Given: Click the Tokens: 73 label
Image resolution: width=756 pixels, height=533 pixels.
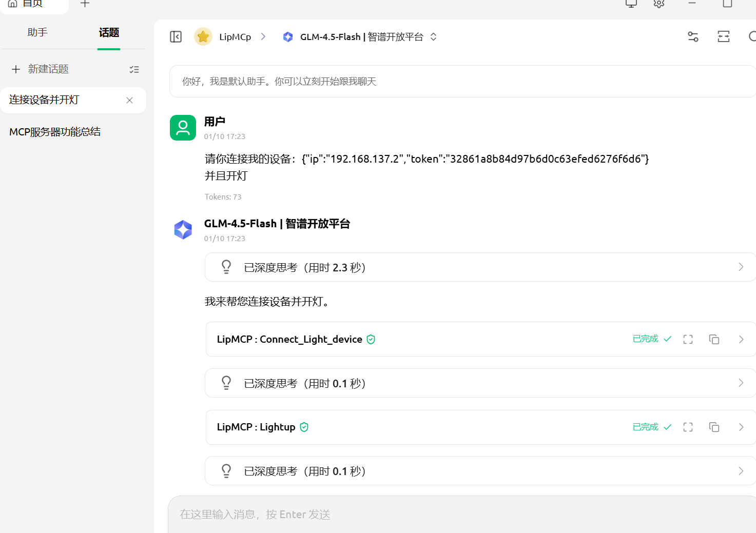Looking at the screenshot, I should (223, 197).
